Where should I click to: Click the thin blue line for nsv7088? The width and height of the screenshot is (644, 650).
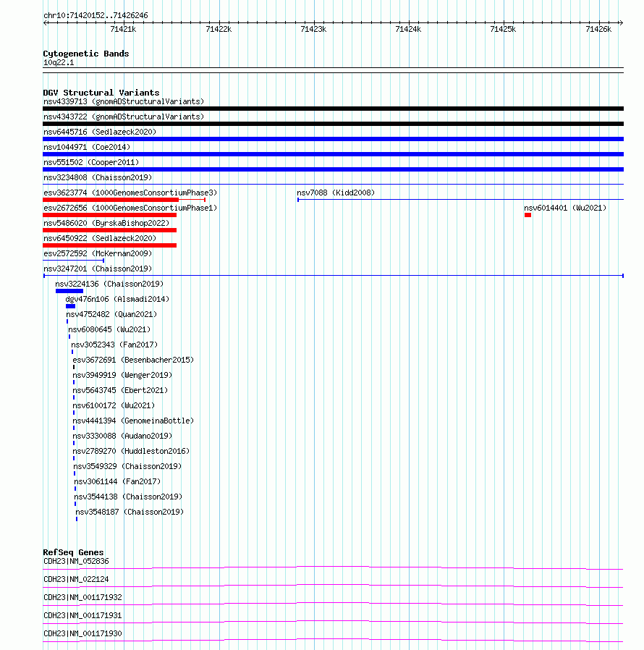460,200
